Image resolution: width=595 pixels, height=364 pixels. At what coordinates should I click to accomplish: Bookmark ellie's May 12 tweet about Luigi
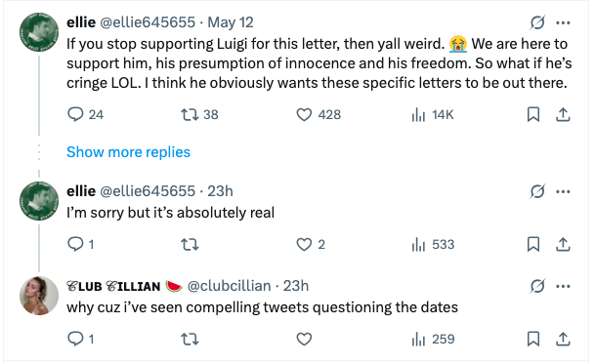[x=533, y=114]
